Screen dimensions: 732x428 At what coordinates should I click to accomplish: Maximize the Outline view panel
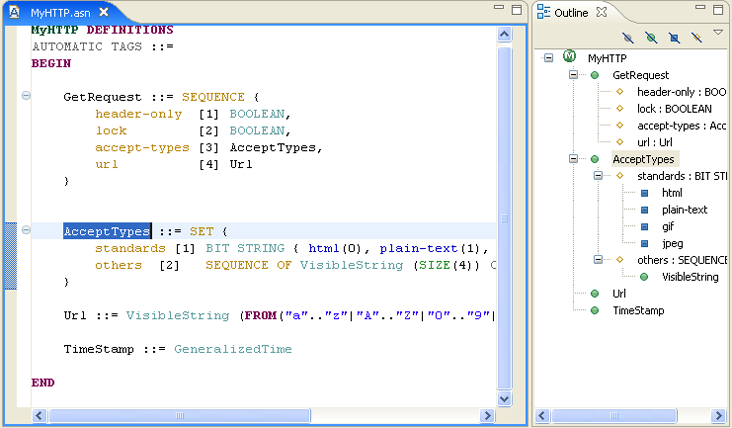(719, 11)
